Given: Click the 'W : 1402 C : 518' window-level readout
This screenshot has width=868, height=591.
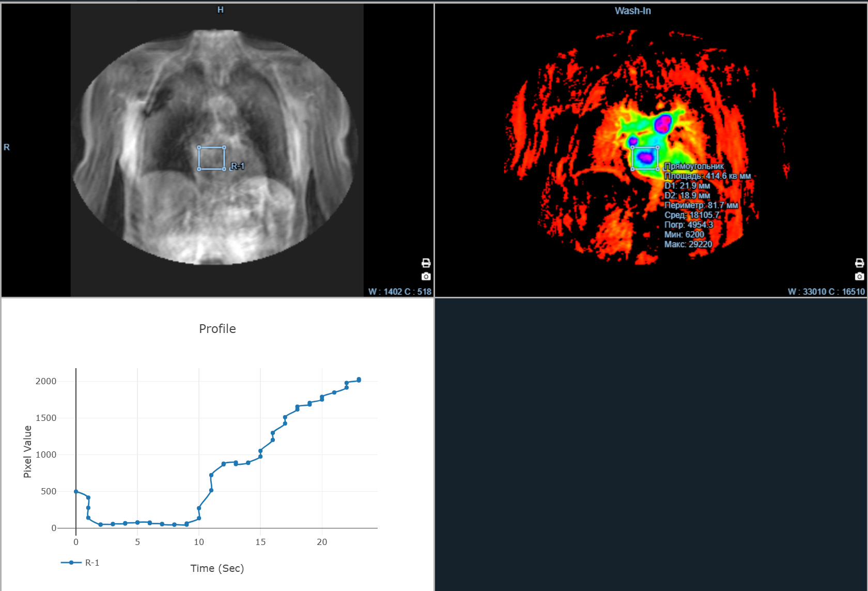Looking at the screenshot, I should tap(399, 292).
